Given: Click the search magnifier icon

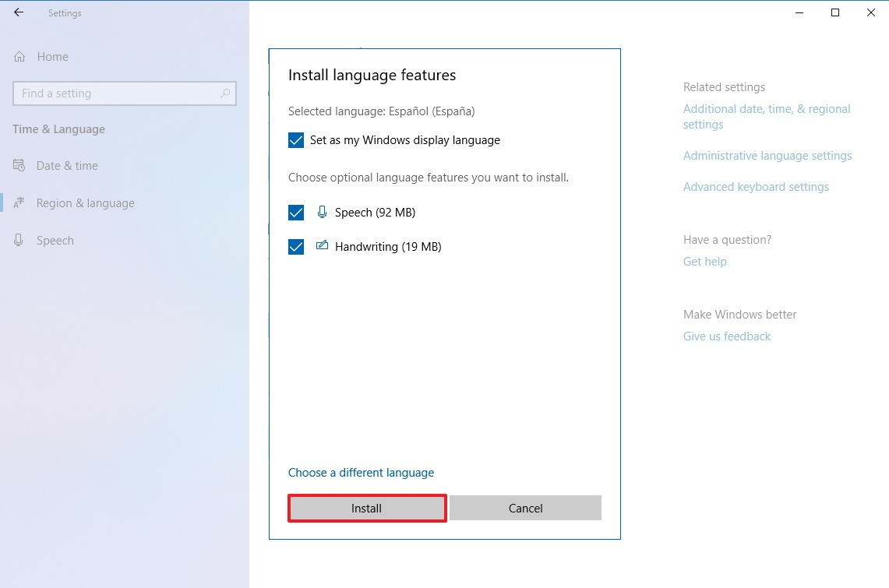Looking at the screenshot, I should (225, 93).
